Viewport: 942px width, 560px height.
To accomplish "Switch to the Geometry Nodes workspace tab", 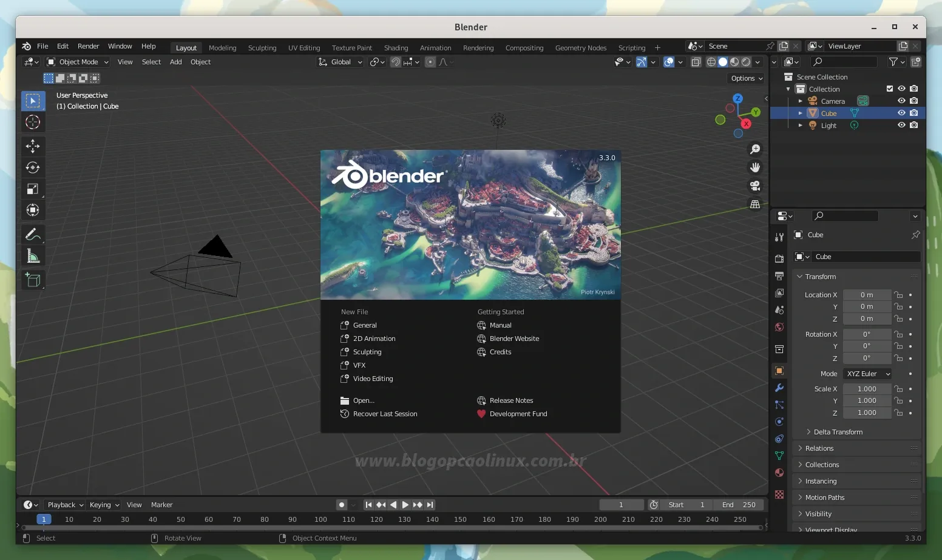I will point(580,48).
